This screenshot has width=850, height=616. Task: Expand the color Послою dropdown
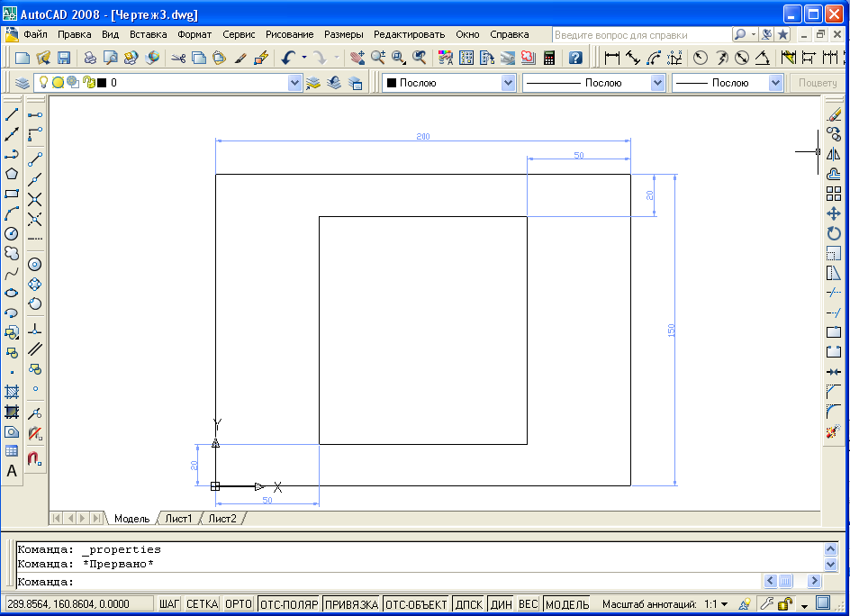point(508,83)
